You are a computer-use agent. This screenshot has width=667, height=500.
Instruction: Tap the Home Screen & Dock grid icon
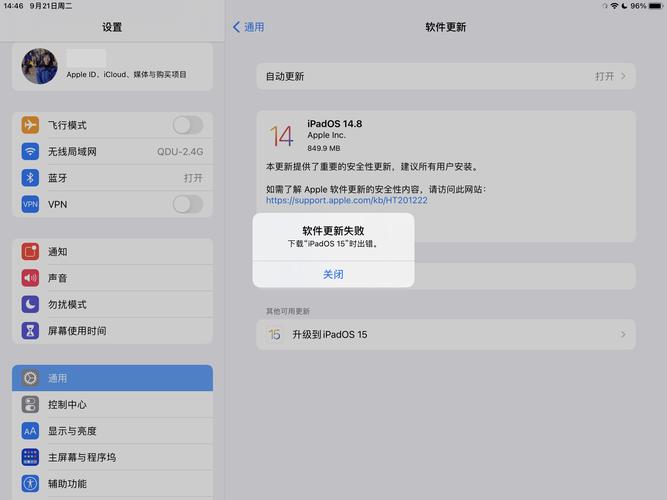30,457
